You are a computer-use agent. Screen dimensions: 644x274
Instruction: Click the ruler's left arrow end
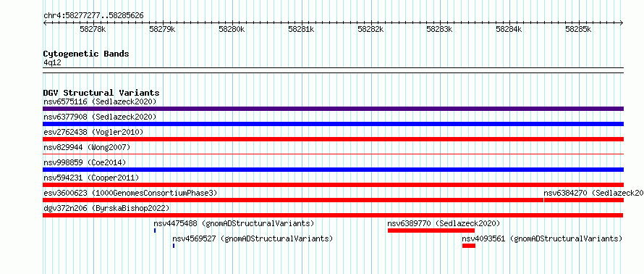pos(45,22)
